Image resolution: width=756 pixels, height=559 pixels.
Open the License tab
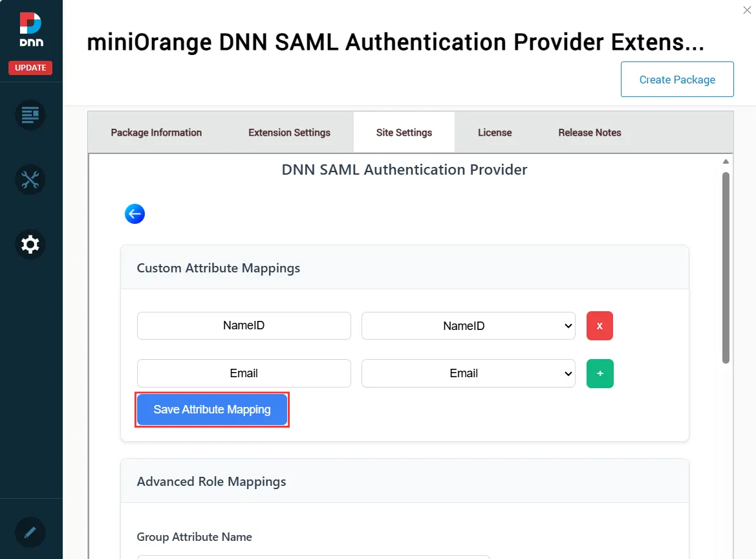pyautogui.click(x=495, y=132)
